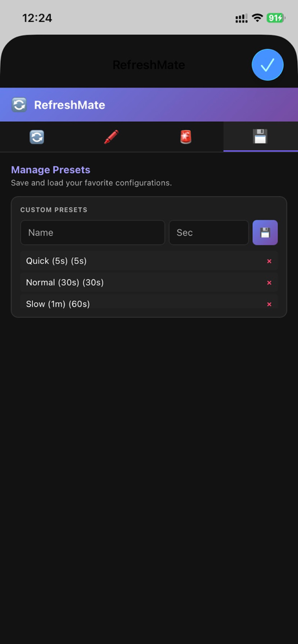This screenshot has height=644, width=298.
Task: Open the red siren alert tab
Action: coord(186,137)
